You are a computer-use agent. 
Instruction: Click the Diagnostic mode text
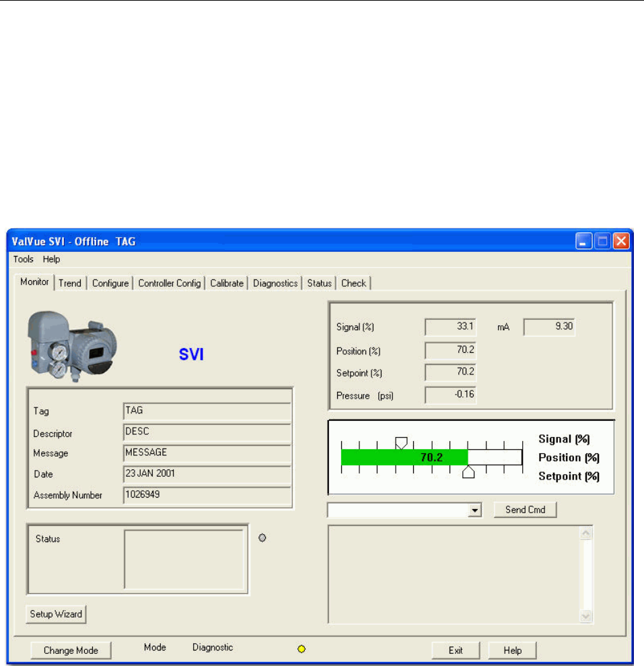pos(213,647)
